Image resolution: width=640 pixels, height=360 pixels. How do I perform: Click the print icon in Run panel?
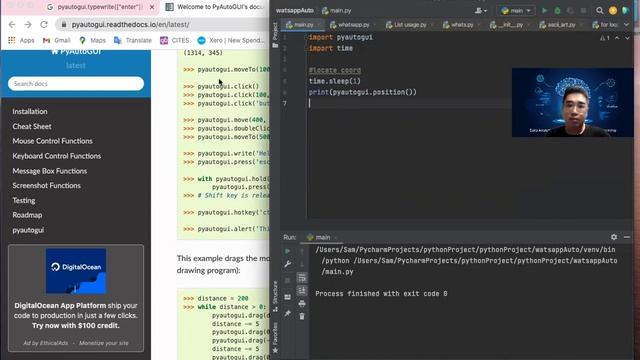click(302, 304)
